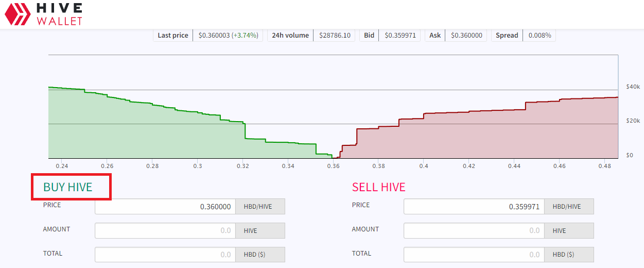
Task: Click the 24h volume label
Action: pos(290,36)
